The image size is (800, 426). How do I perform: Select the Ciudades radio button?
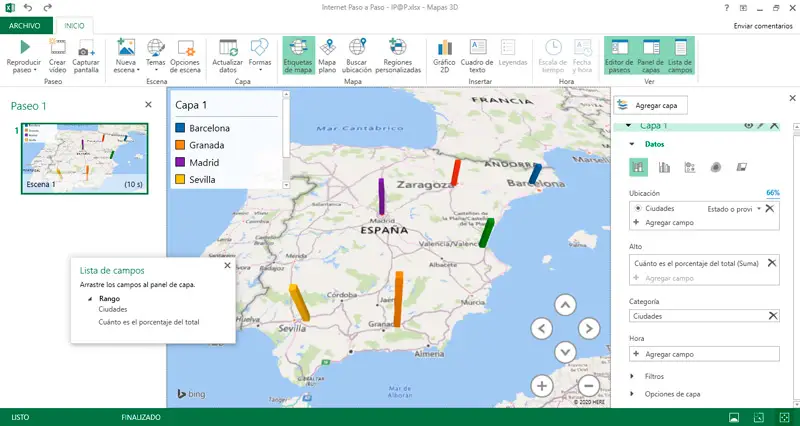point(638,209)
